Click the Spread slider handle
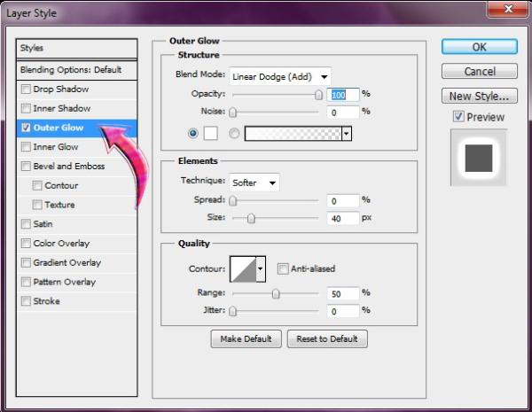 [x=232, y=201]
